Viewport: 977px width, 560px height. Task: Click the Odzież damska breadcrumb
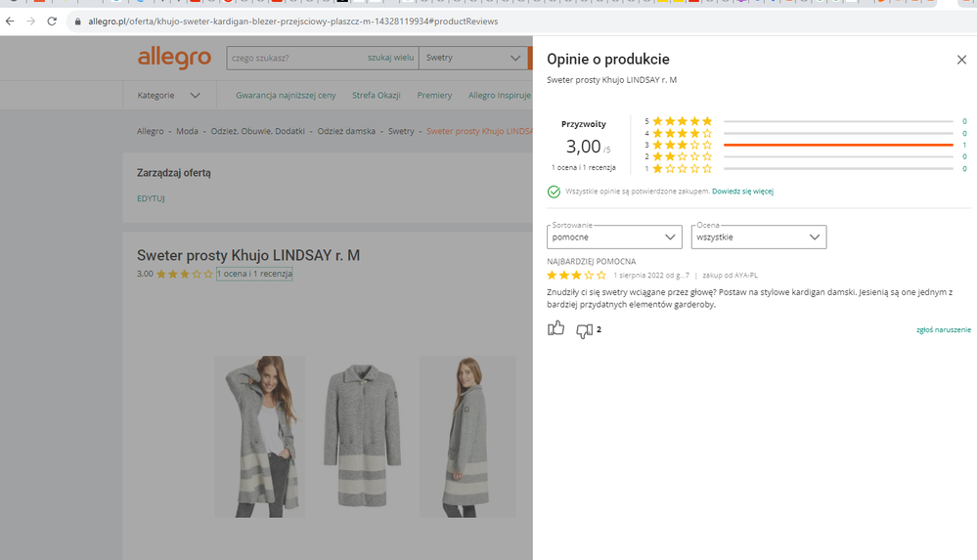[x=346, y=131]
